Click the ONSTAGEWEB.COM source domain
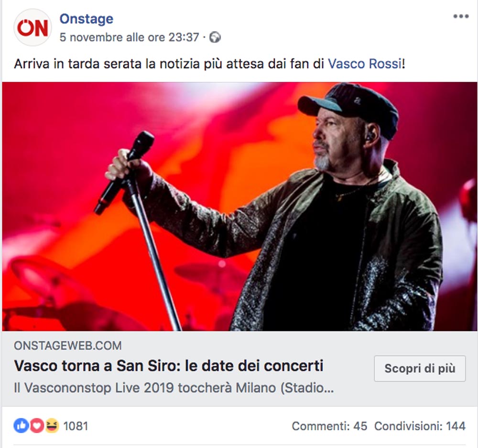The width and height of the screenshot is (478, 448). (68, 346)
